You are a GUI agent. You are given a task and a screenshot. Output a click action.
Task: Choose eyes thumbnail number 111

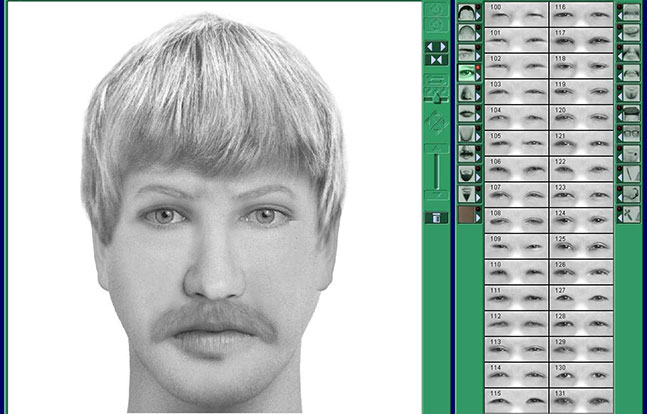[x=516, y=298]
